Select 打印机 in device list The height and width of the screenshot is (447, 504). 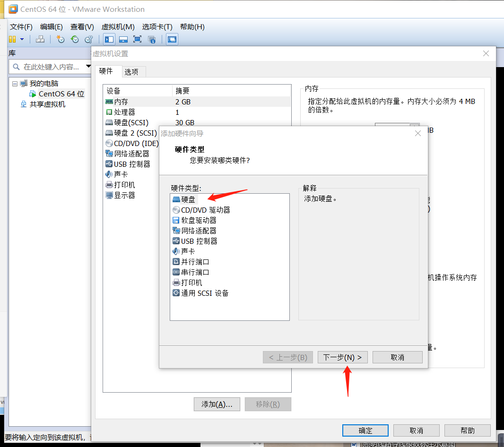120,185
